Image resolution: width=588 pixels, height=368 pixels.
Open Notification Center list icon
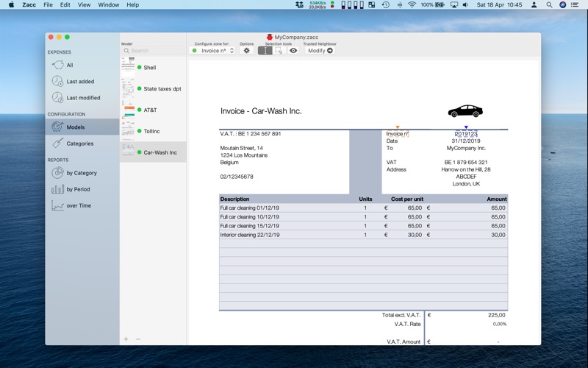coord(575,4)
